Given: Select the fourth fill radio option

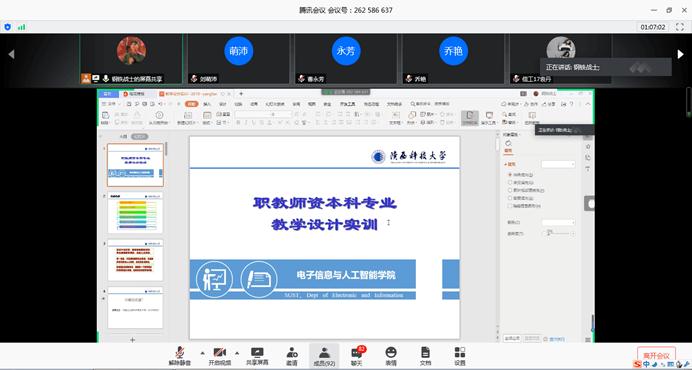Looking at the screenshot, I should coord(510,198).
